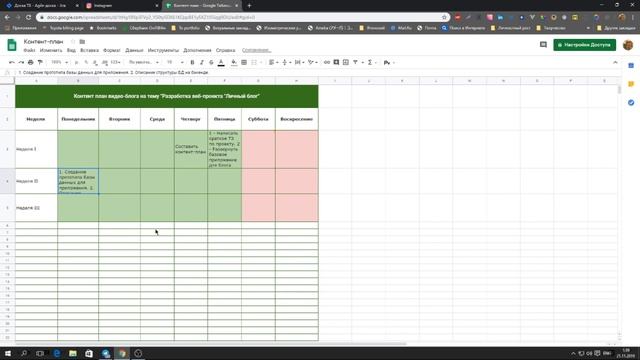Click the formula bar content

click(113, 72)
